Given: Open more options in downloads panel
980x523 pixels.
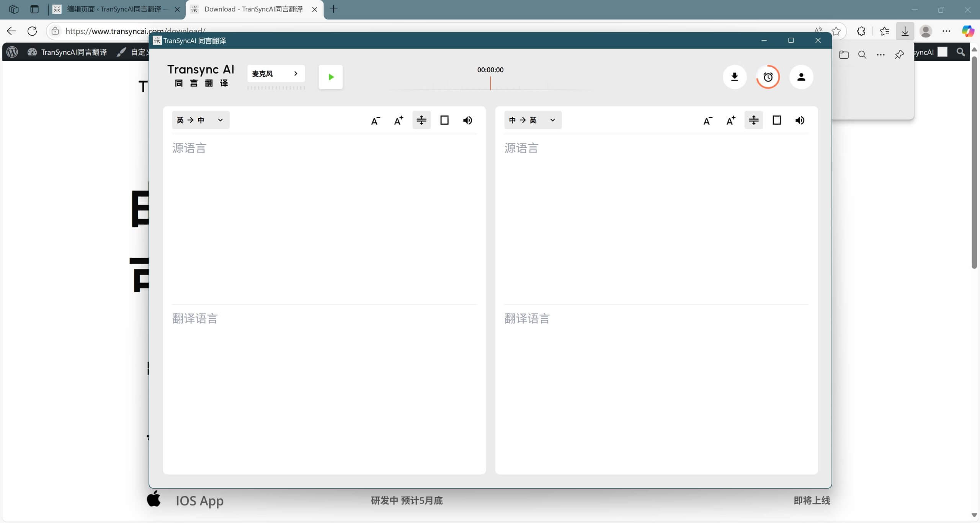Looking at the screenshot, I should (x=880, y=55).
